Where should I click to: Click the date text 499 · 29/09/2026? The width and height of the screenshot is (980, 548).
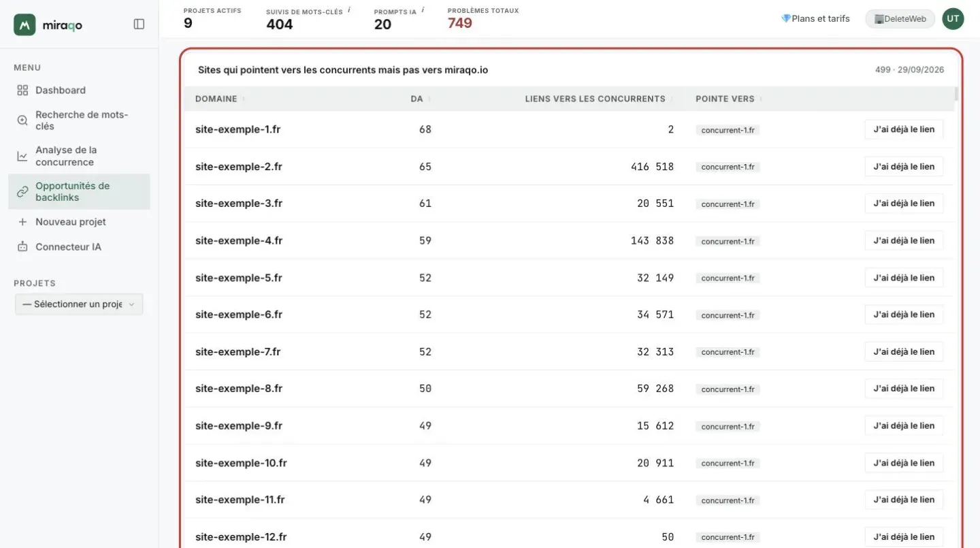click(910, 70)
